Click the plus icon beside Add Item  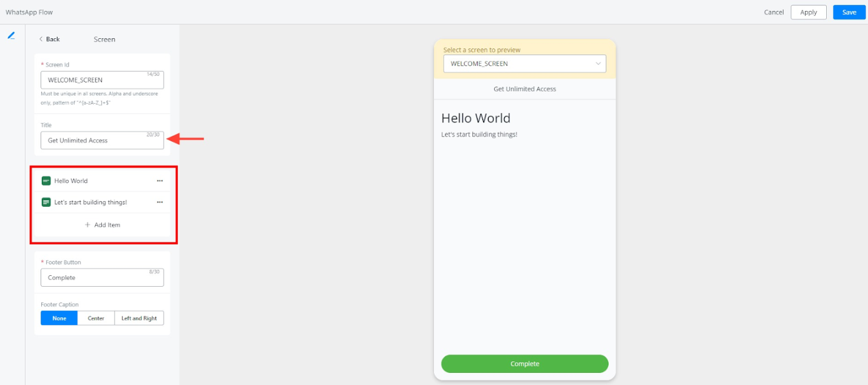pyautogui.click(x=87, y=225)
